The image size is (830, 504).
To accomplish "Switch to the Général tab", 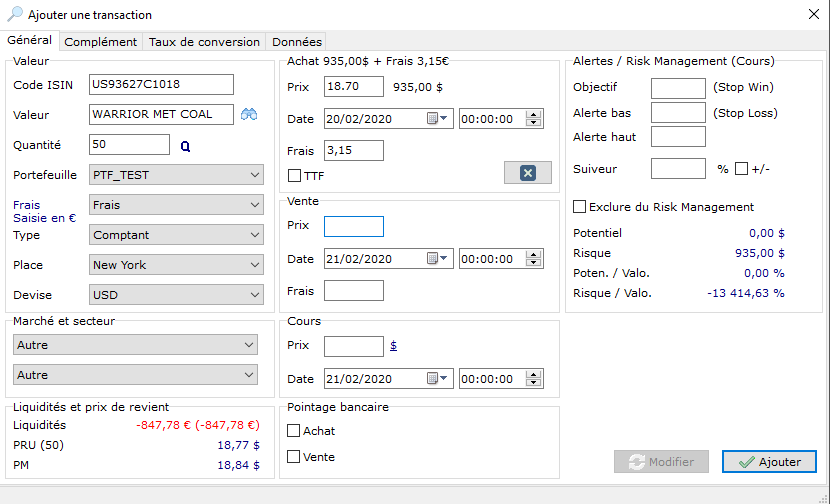I will point(30,40).
